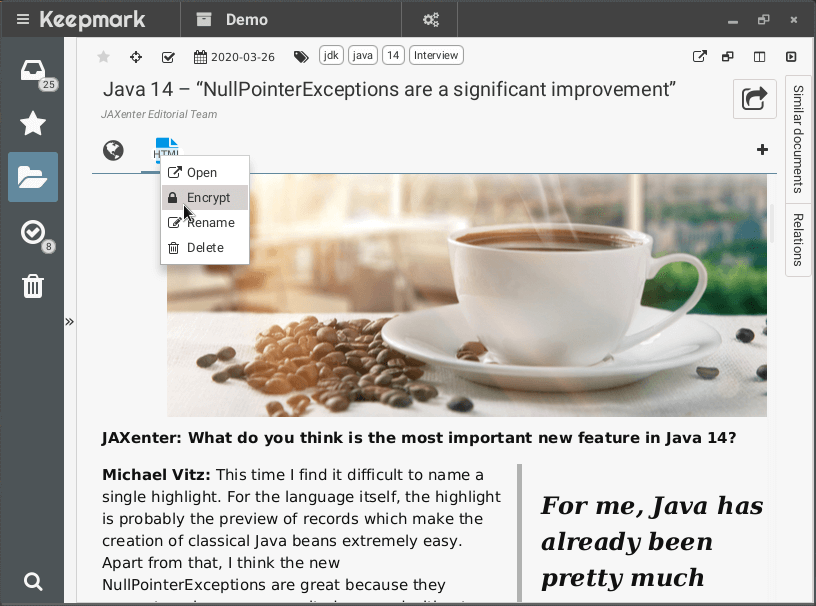The image size is (816, 606).
Task: Choose Rename from the context menu
Action: [x=210, y=223]
